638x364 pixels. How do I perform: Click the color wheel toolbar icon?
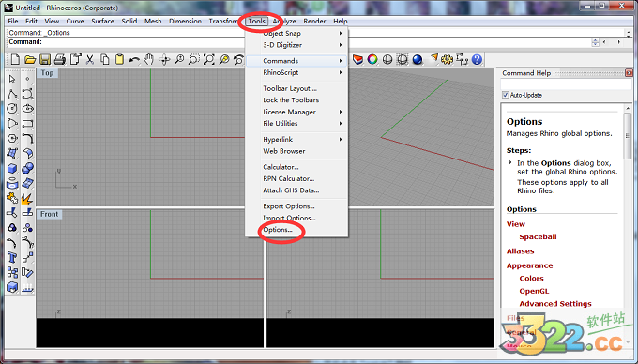(372, 60)
